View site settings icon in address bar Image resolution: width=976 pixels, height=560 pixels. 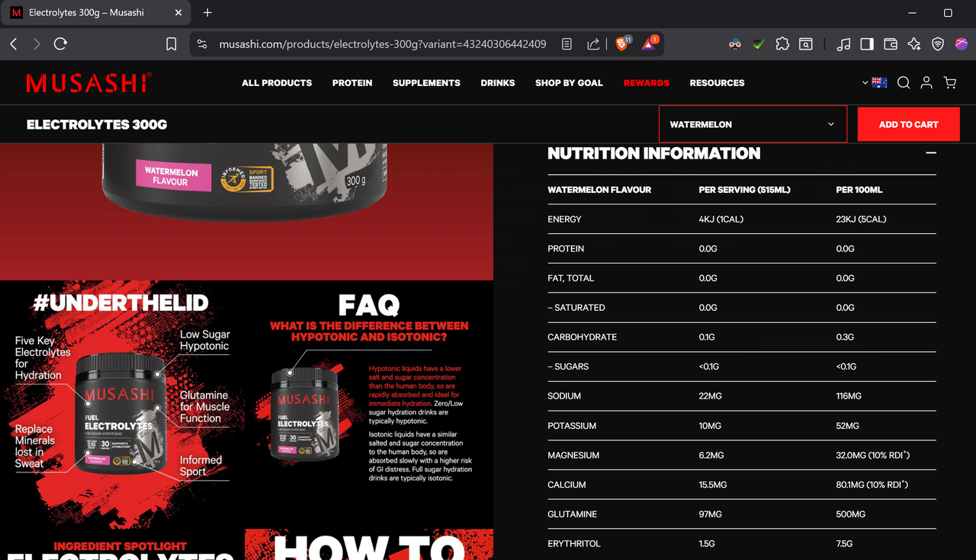[x=202, y=44]
